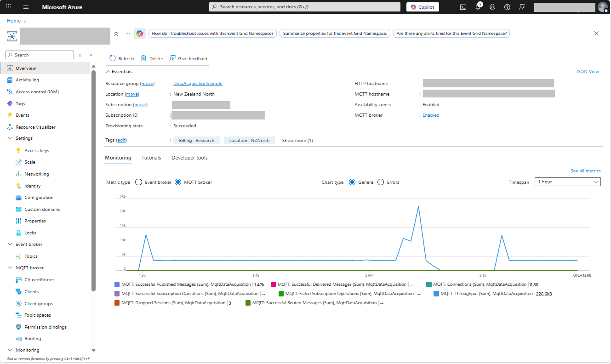The width and height of the screenshot is (611, 364).
Task: Select the Errors chart type
Action: 381,182
